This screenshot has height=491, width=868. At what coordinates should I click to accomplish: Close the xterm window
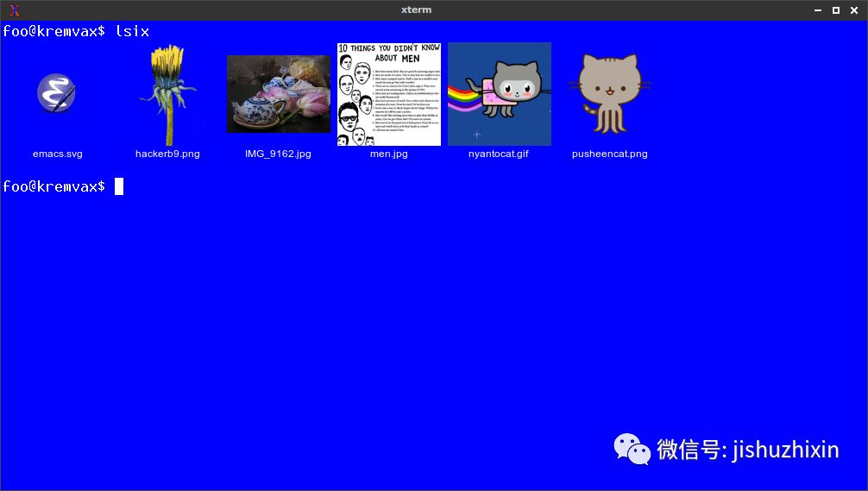tap(854, 10)
